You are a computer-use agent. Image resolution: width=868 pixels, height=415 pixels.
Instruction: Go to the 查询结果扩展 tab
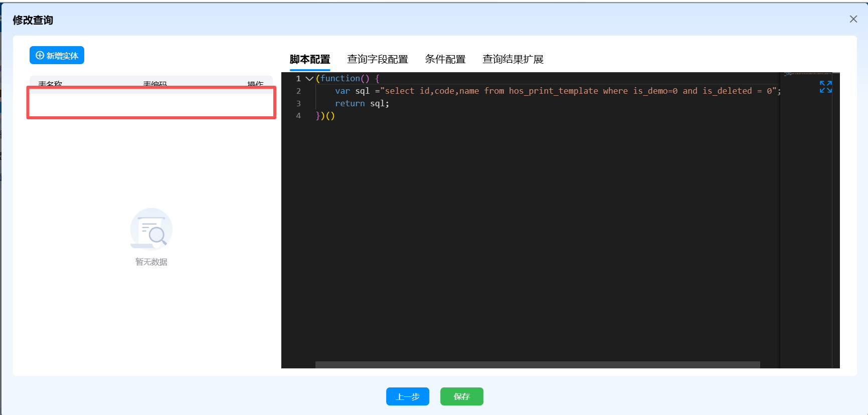[x=512, y=59]
